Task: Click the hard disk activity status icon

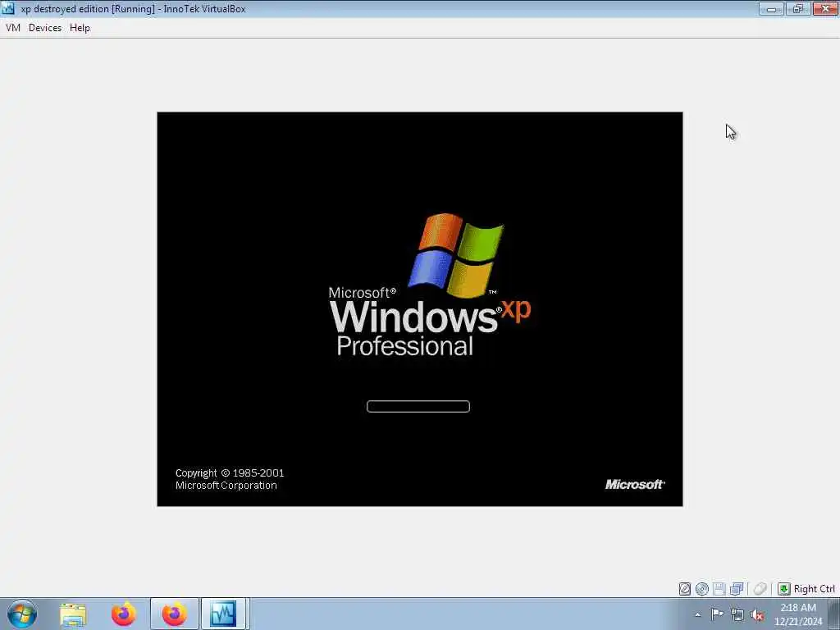Action: pos(685,589)
